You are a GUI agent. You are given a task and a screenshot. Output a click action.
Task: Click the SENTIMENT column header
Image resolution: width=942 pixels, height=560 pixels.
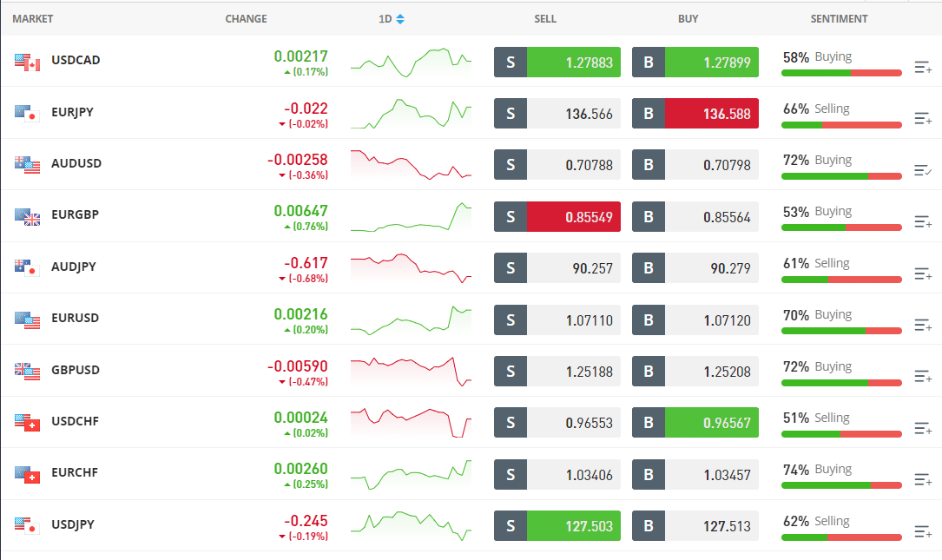coord(838,18)
